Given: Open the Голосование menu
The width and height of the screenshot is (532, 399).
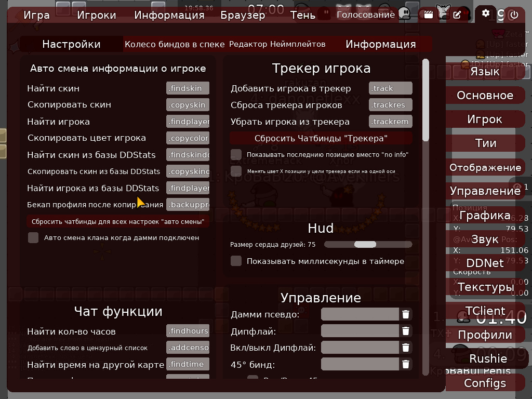Looking at the screenshot, I should pos(366,15).
